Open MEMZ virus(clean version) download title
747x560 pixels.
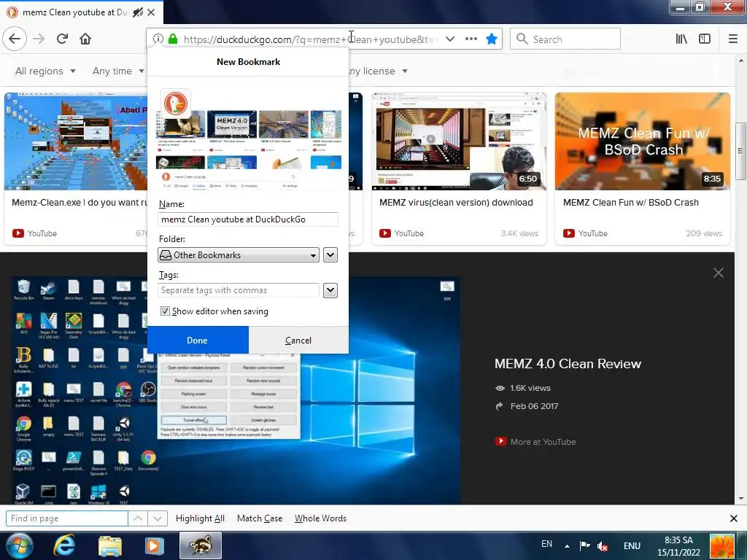(456, 203)
